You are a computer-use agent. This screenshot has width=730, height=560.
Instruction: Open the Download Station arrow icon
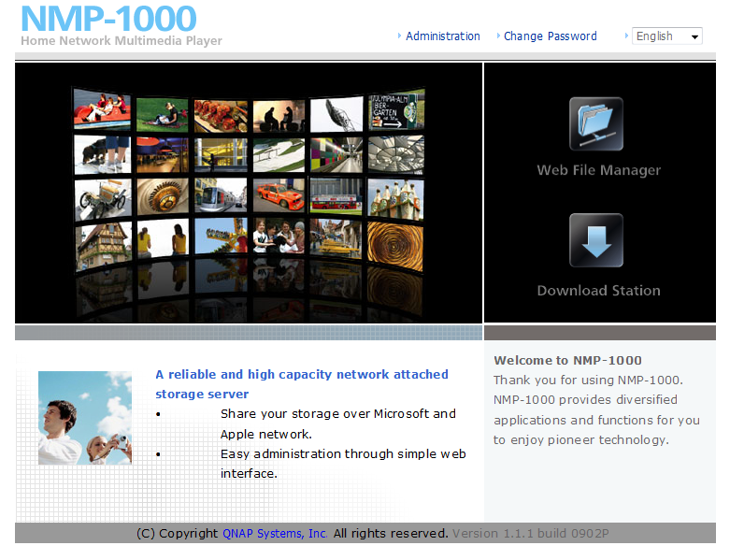coord(596,240)
